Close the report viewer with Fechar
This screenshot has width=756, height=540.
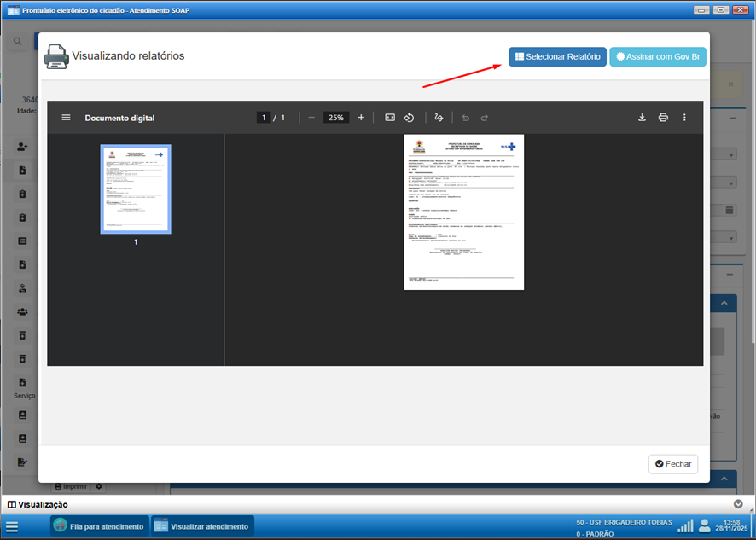[673, 464]
